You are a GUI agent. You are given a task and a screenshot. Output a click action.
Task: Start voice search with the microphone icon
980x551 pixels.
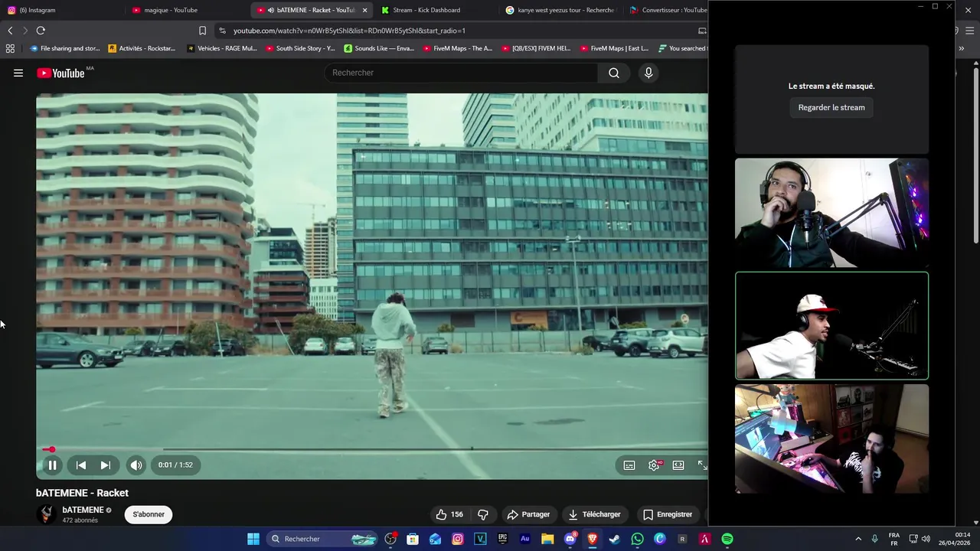point(648,73)
